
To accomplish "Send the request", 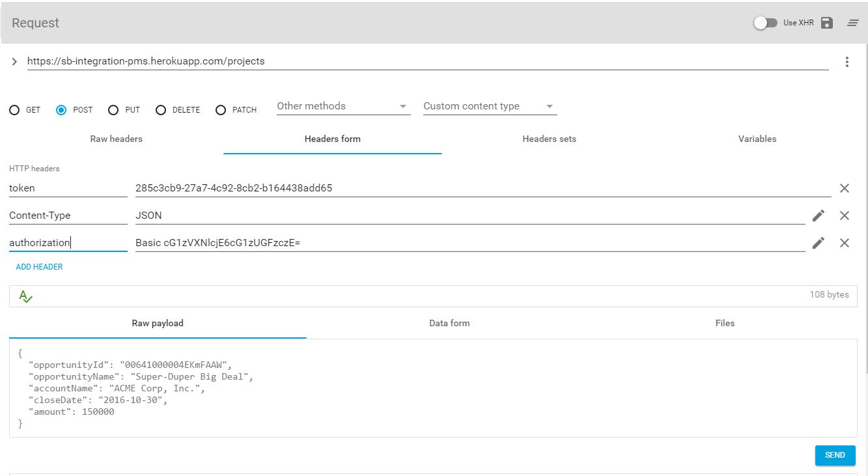I will tap(835, 455).
